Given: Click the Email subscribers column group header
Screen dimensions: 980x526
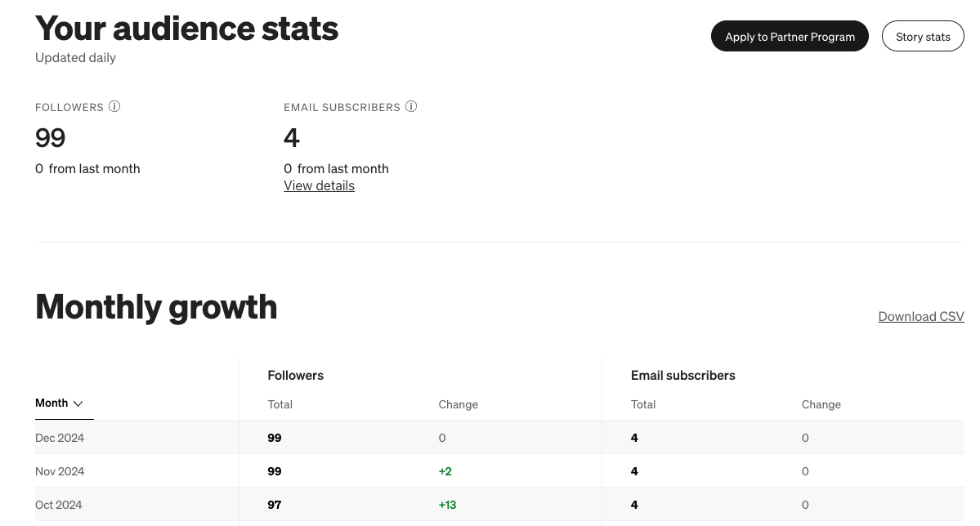Looking at the screenshot, I should tap(682, 375).
